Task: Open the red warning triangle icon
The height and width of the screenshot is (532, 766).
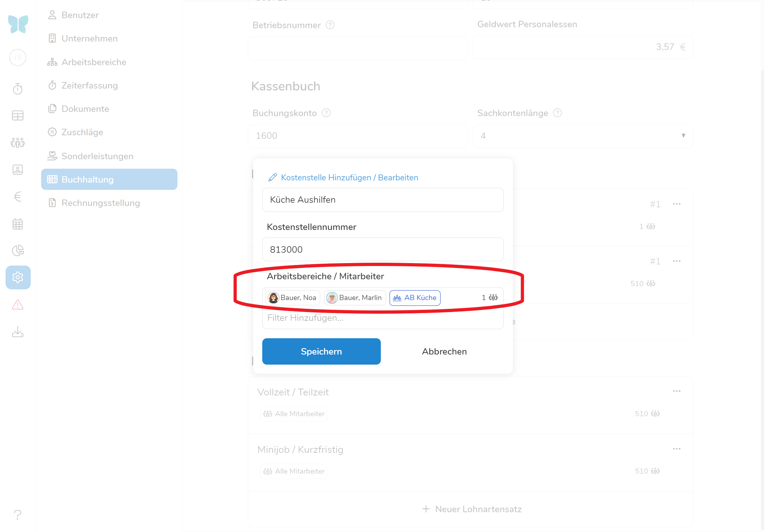Action: tap(18, 305)
